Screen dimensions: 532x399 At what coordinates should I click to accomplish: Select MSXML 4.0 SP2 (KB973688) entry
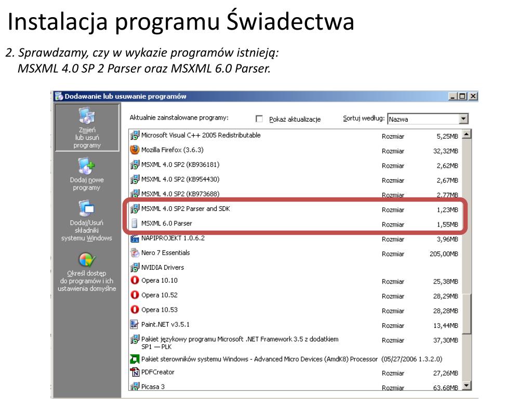click(180, 194)
